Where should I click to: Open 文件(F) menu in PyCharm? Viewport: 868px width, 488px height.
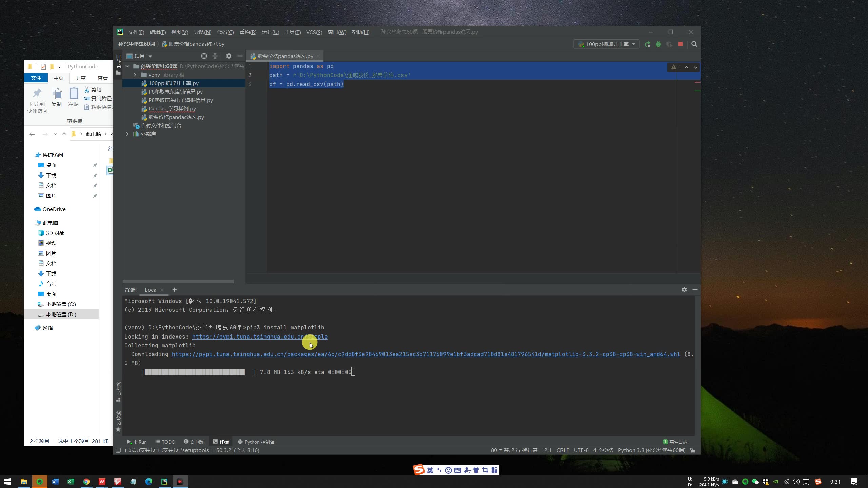click(x=136, y=32)
